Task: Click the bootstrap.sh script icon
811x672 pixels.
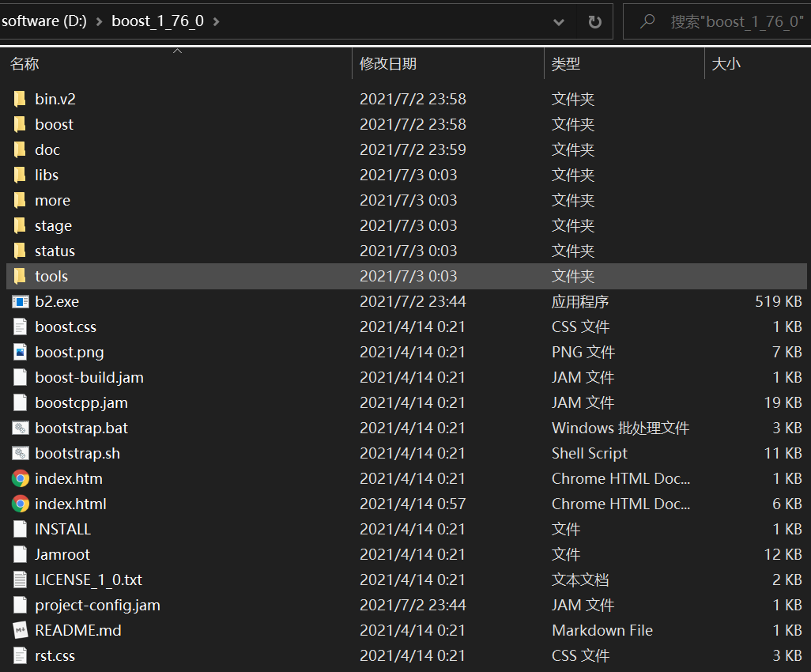Action: [21, 454]
